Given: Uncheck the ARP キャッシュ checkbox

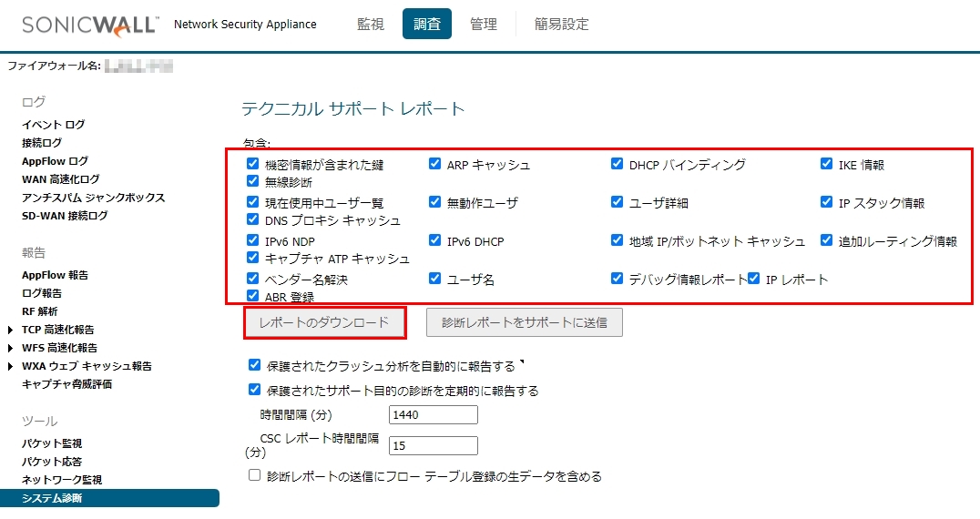Looking at the screenshot, I should pos(435,165).
